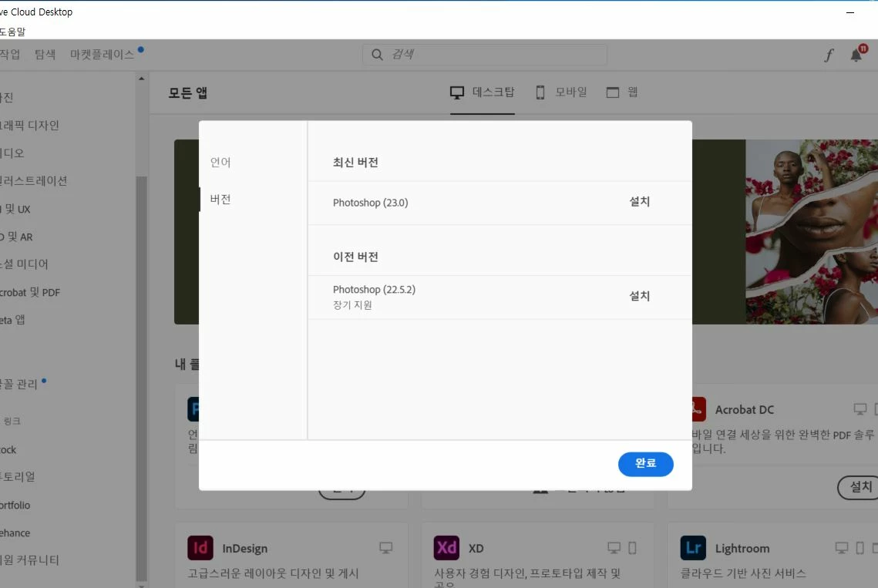The width and height of the screenshot is (878, 588).
Task: Open the InDesign app icon
Action: [x=200, y=548]
